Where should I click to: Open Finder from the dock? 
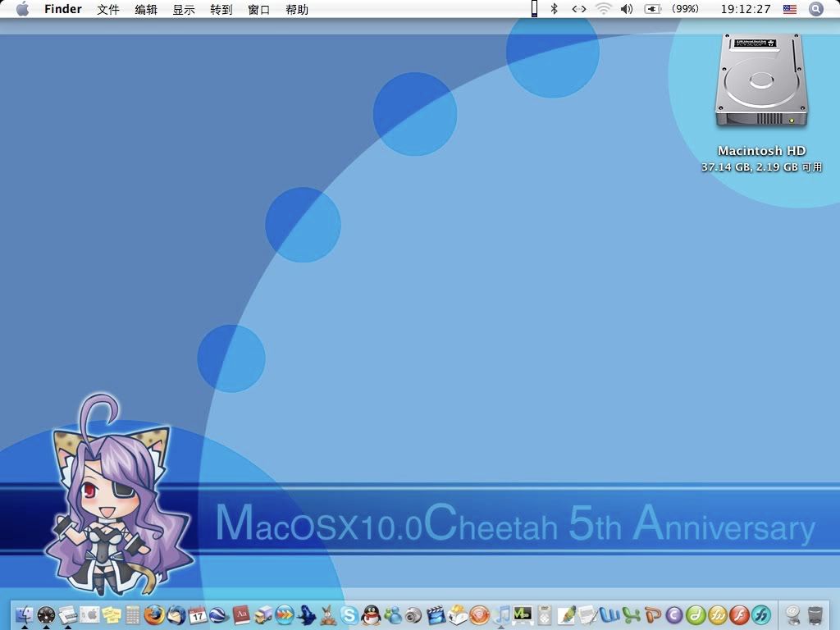click(24, 615)
